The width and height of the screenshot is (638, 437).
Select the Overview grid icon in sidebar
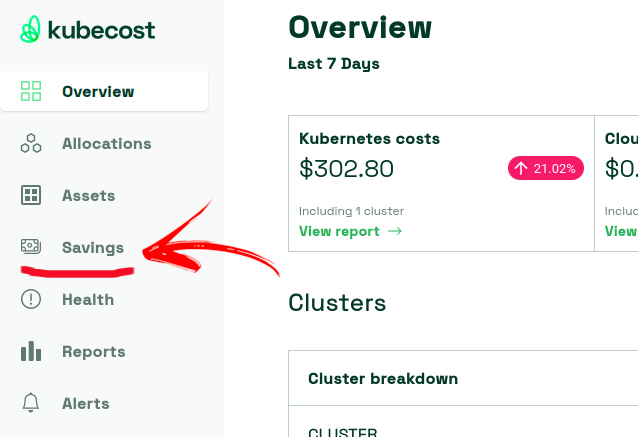point(31,91)
